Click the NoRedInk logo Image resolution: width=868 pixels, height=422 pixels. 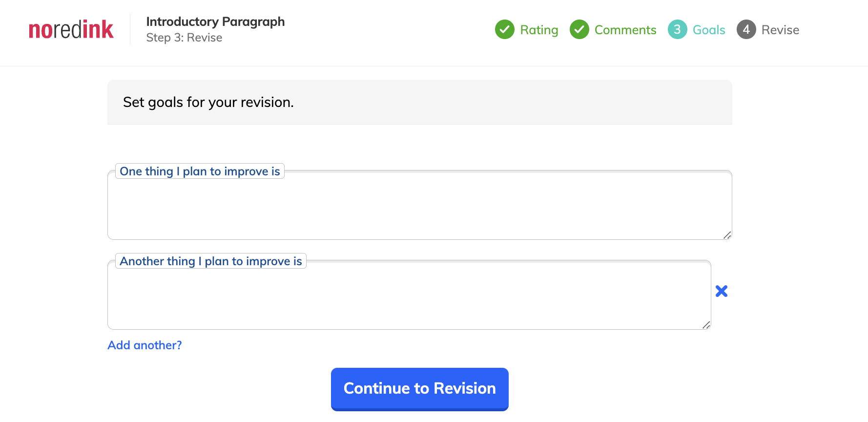(x=71, y=30)
